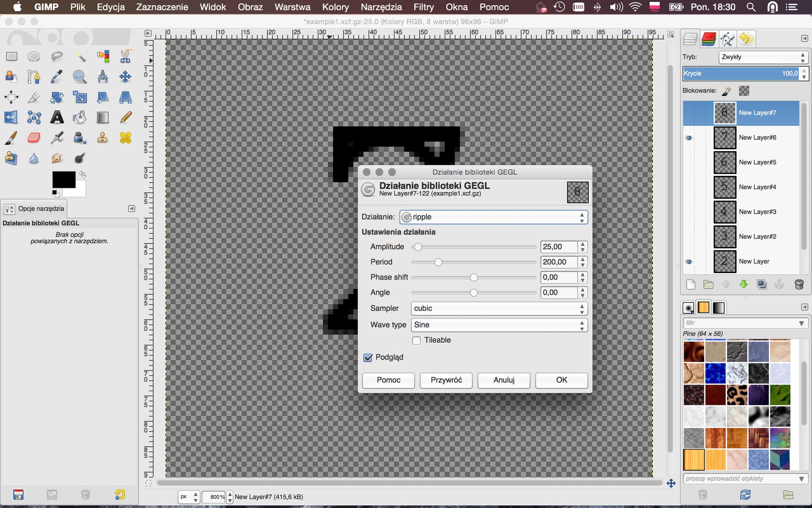Select the Eraser tool
Viewport: 812px width, 508px height.
click(x=34, y=138)
